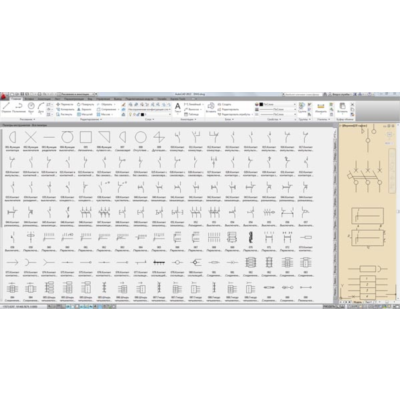Click the Copy command button

click(x=65, y=109)
